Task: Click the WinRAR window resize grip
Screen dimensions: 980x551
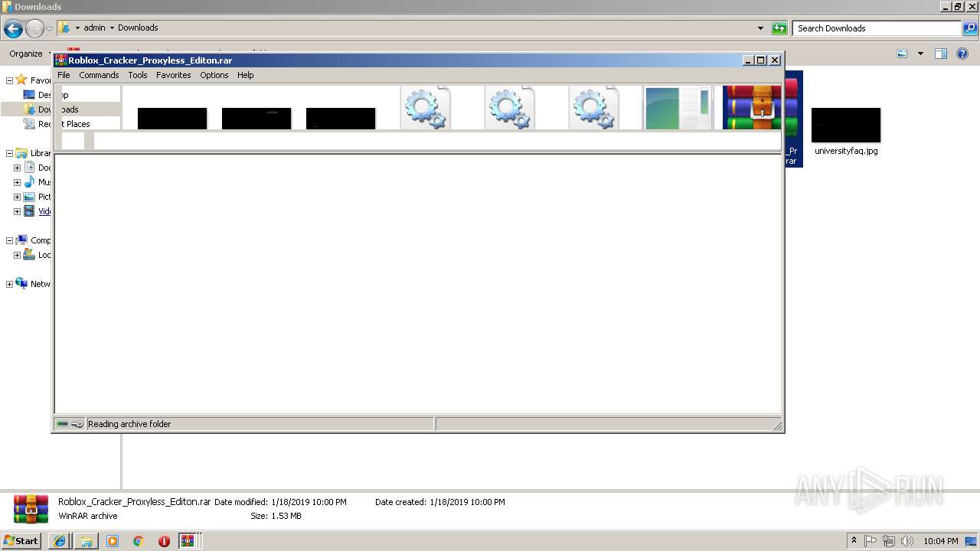Action: (x=777, y=425)
